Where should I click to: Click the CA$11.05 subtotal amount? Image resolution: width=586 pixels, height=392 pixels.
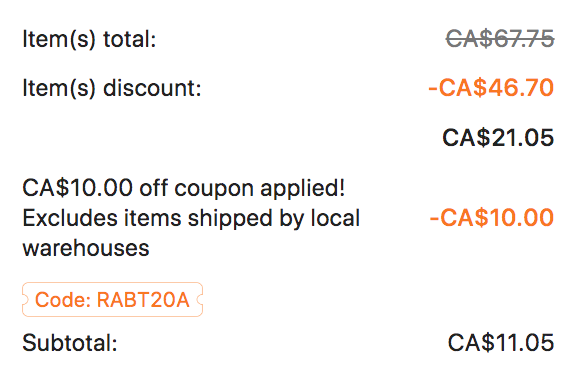coord(501,343)
